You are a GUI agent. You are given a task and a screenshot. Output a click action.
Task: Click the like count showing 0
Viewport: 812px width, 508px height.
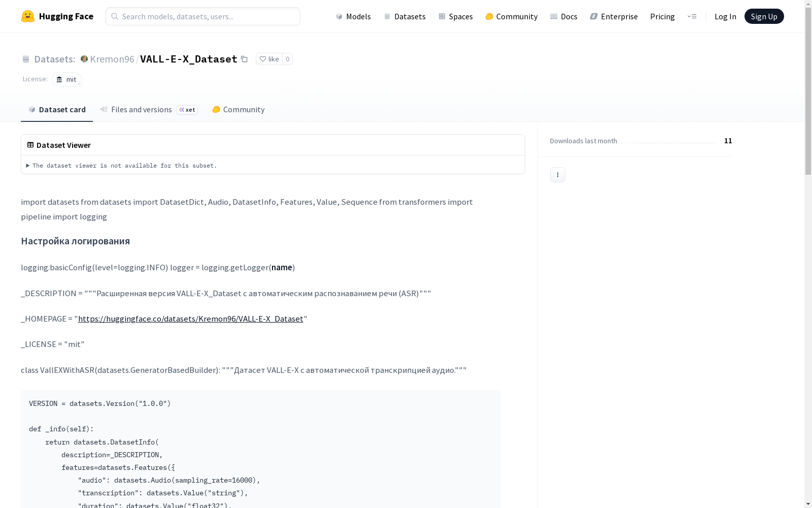(x=287, y=59)
